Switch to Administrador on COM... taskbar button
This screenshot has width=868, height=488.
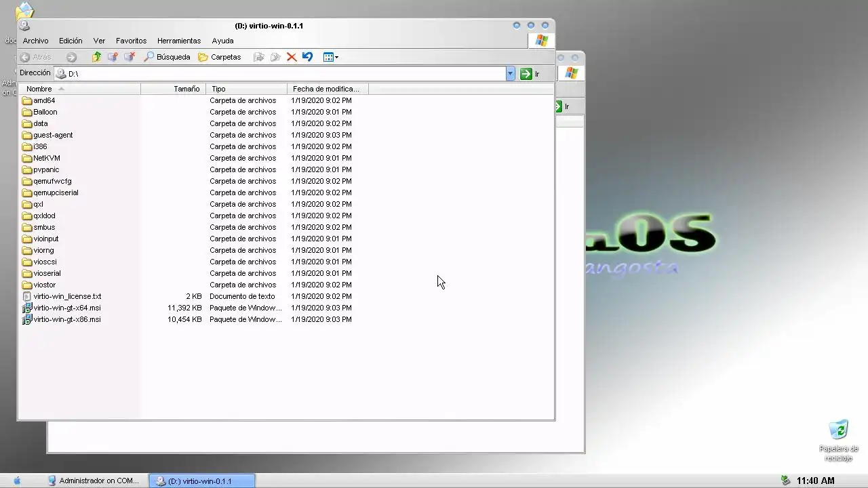[x=94, y=481]
